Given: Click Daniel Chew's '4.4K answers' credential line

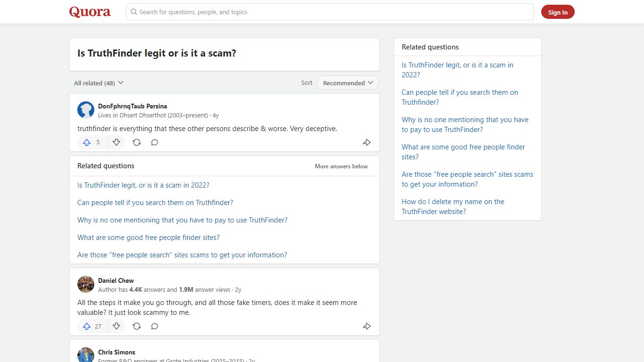Looking at the screenshot, I should pyautogui.click(x=164, y=290).
